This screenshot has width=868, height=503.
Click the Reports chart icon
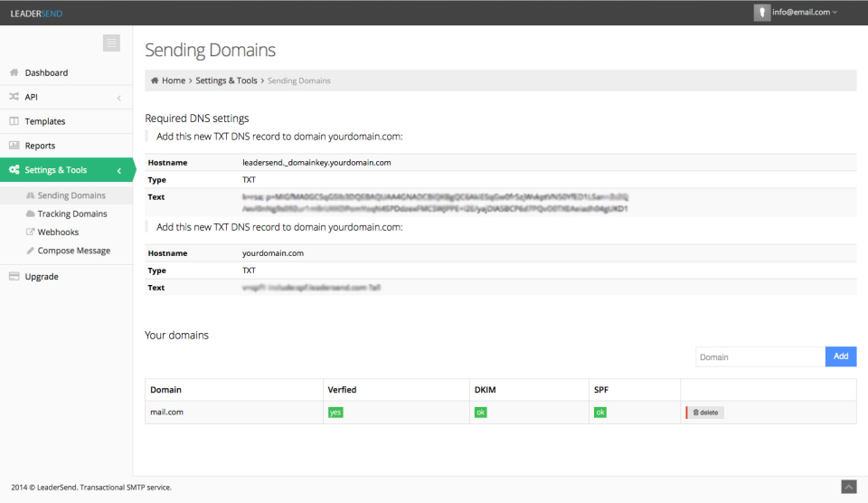pyautogui.click(x=14, y=146)
